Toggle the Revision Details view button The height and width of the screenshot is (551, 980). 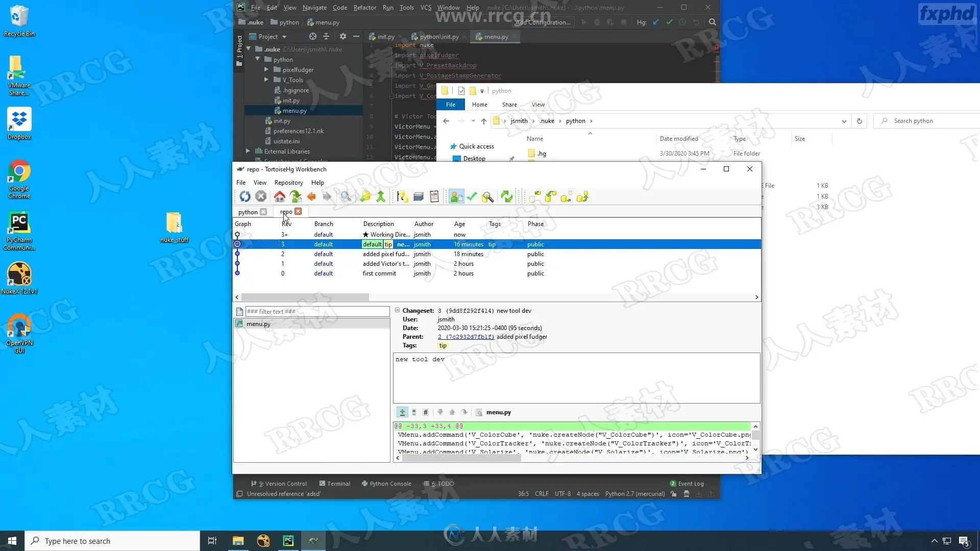456,197
